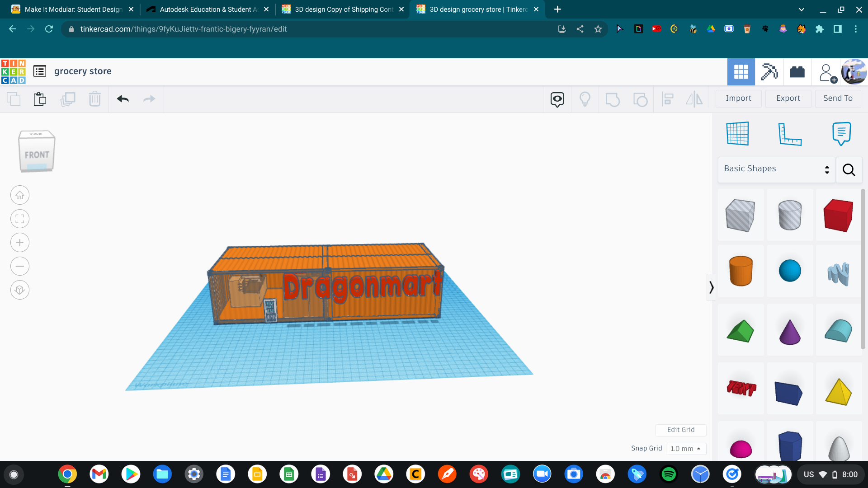The height and width of the screenshot is (488, 868).
Task: Open the Basic Shapes dropdown
Action: 776,169
